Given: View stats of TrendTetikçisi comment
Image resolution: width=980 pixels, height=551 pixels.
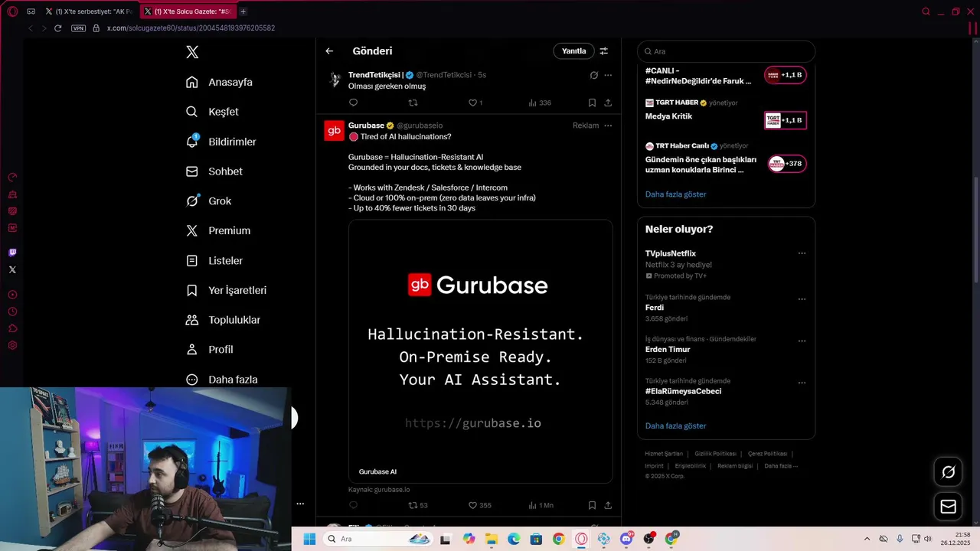Looking at the screenshot, I should coord(540,103).
